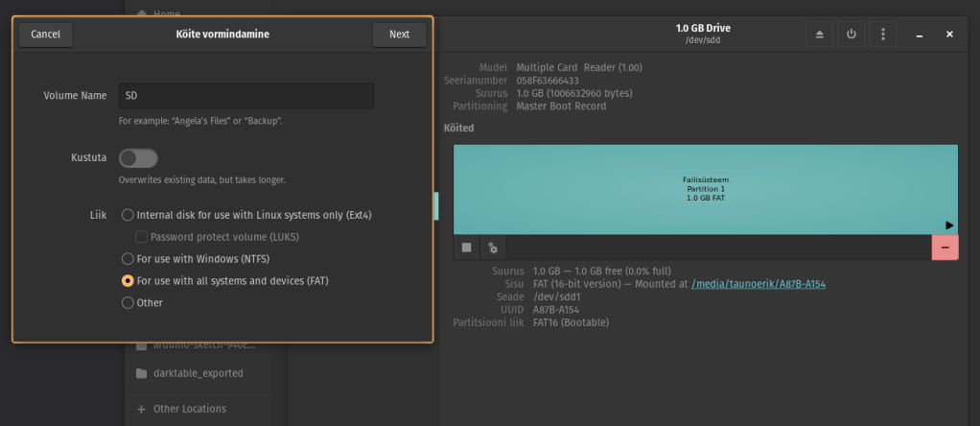Click the Volume Name text field

click(x=245, y=96)
